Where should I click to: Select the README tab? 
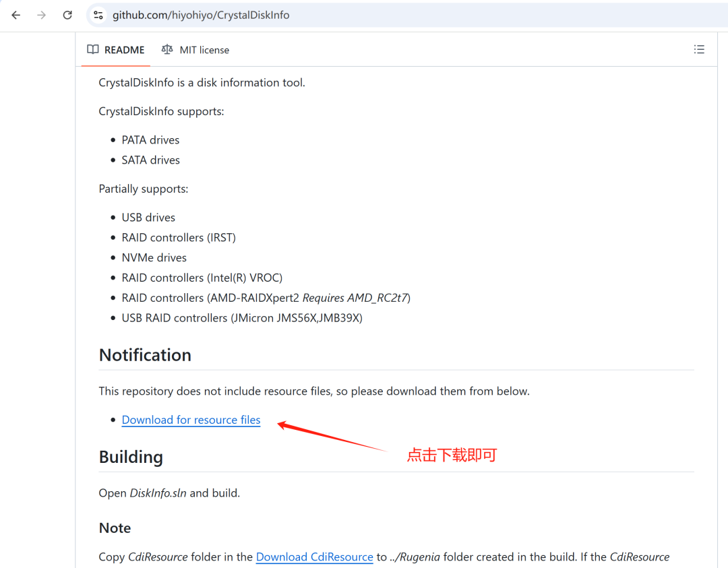point(116,50)
